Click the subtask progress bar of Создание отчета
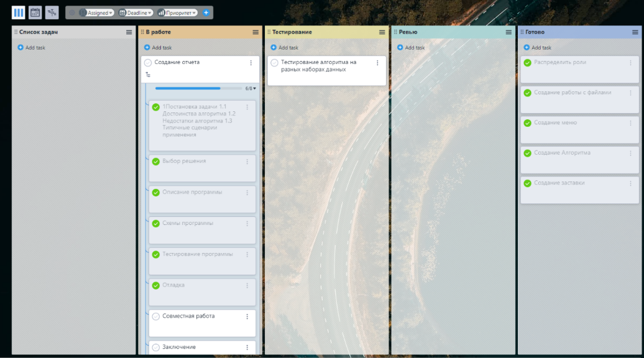Image resolution: width=644 pixels, height=358 pixels. (198, 88)
